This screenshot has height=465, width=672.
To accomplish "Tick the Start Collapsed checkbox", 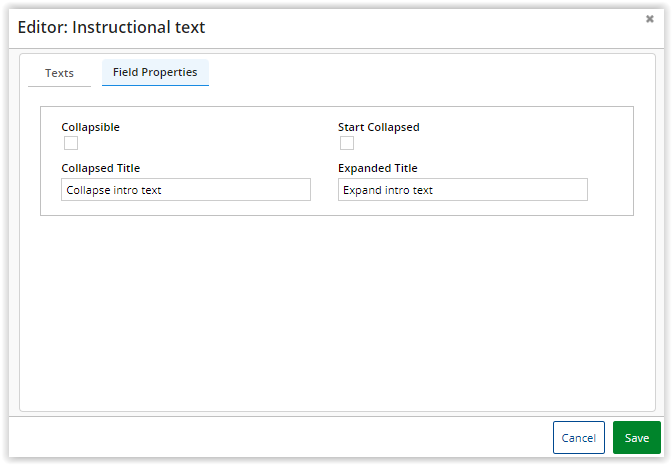I will click(x=347, y=143).
